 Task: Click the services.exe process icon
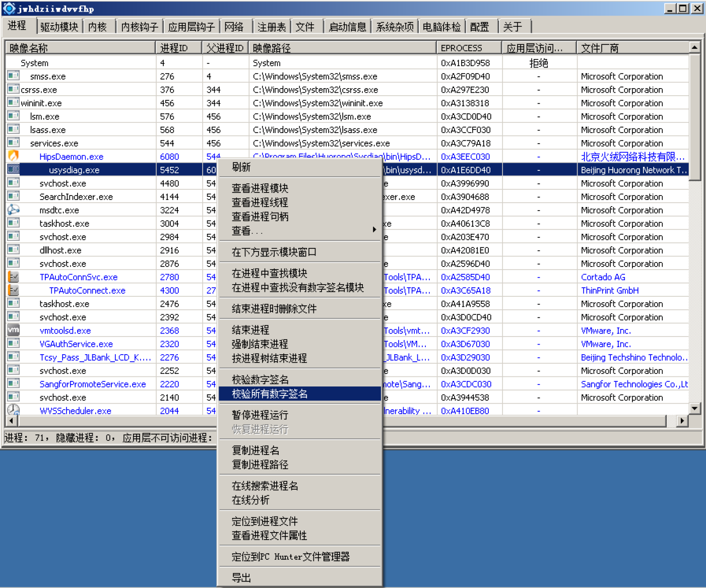tap(13, 143)
